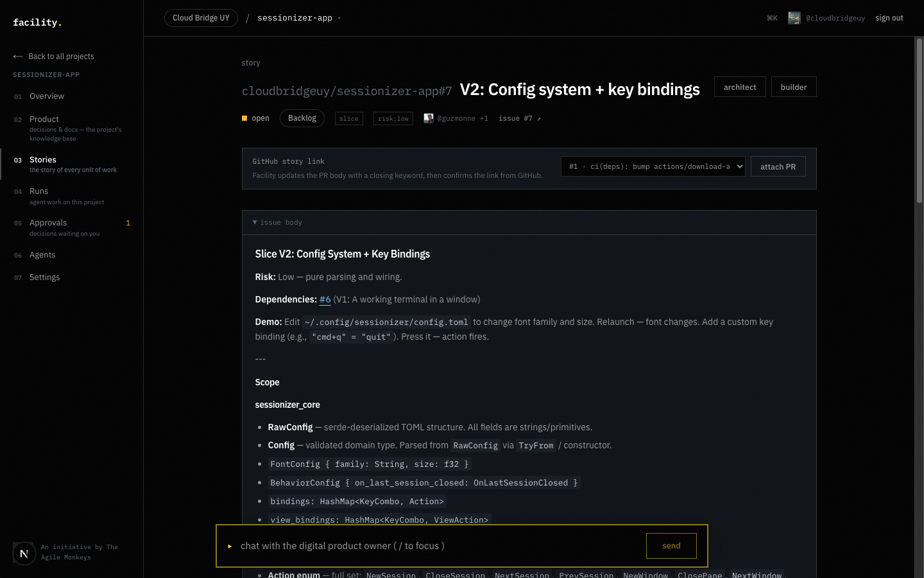Open the Settings section
The height and width of the screenshot is (578, 924).
pyautogui.click(x=45, y=277)
